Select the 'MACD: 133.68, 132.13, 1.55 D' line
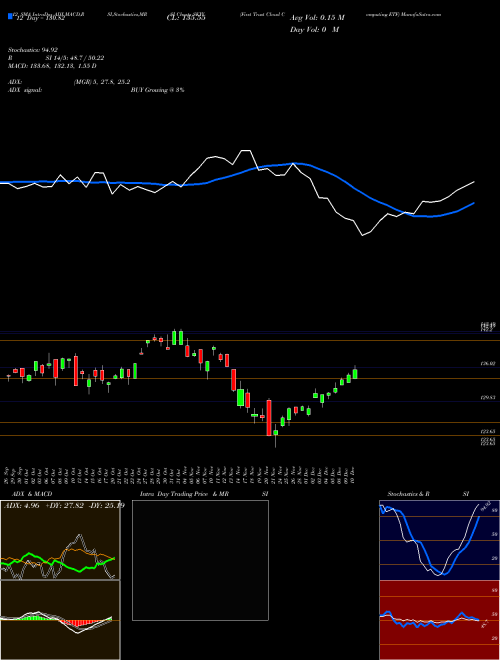Image resolution: width=500 pixels, height=660 pixels. [x=52, y=66]
